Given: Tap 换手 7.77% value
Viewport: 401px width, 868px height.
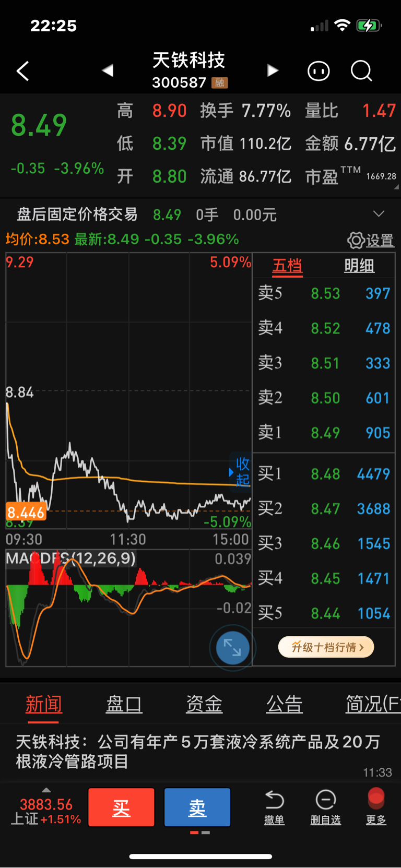Looking at the screenshot, I should 266,111.
